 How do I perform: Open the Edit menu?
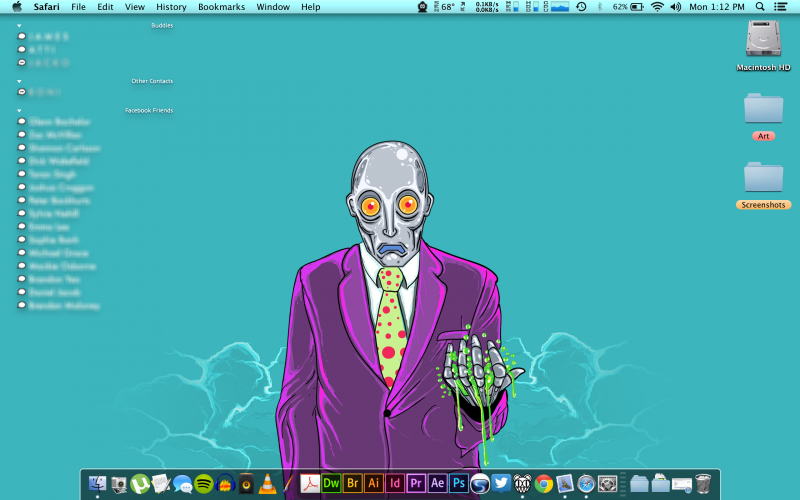click(x=105, y=7)
